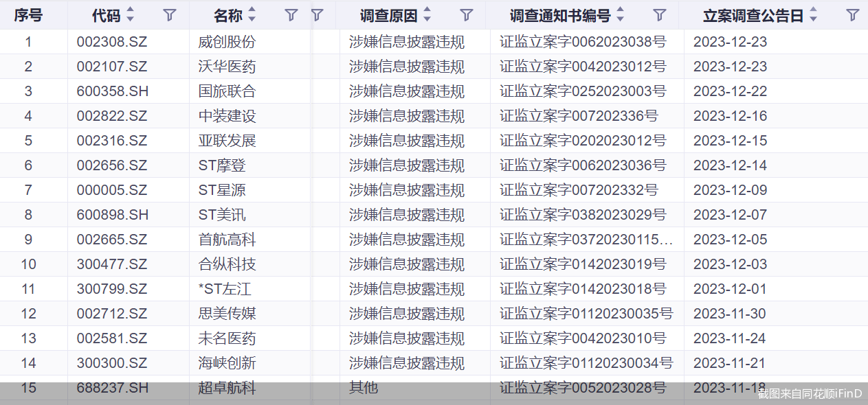Click the company name 沃华医药
Viewport: 868px width, 405px height.
pyautogui.click(x=227, y=67)
